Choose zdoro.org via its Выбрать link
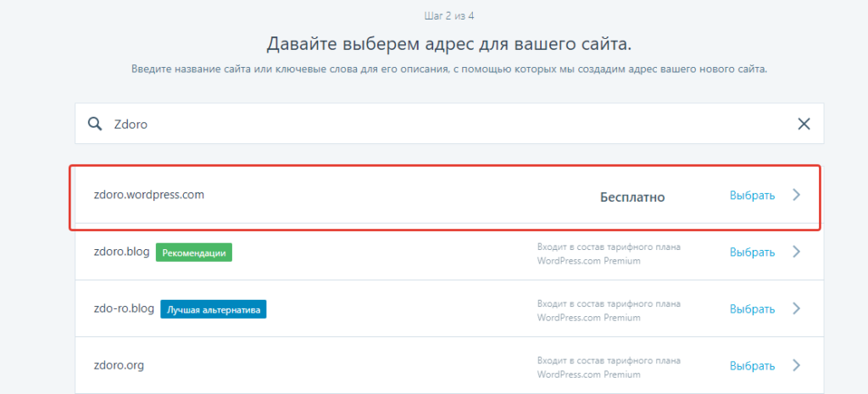 click(753, 366)
